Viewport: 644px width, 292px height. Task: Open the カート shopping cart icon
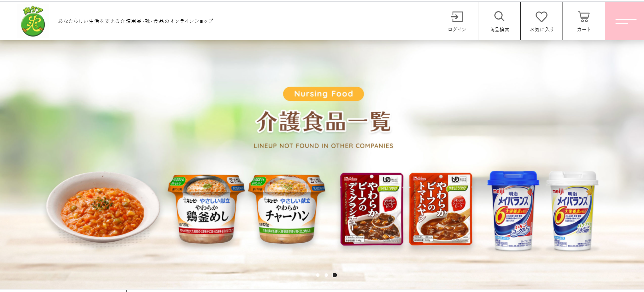(584, 21)
